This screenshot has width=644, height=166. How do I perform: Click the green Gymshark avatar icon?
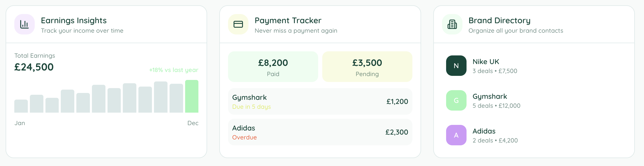point(456,100)
